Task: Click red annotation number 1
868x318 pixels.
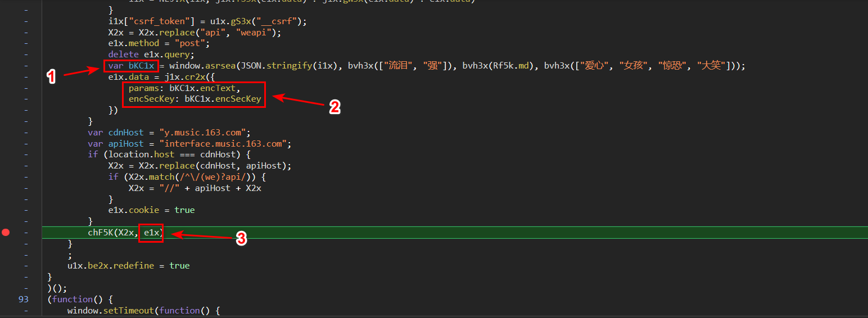Action: [x=51, y=78]
